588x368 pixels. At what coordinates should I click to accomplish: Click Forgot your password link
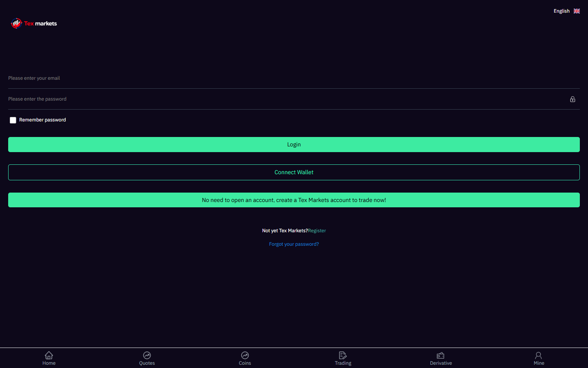(294, 244)
